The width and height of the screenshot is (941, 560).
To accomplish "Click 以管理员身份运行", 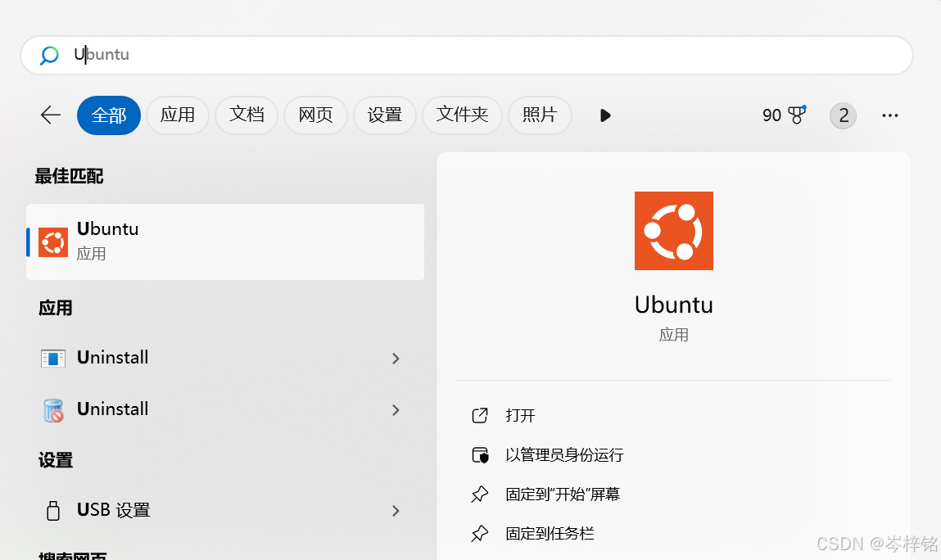I will [564, 455].
